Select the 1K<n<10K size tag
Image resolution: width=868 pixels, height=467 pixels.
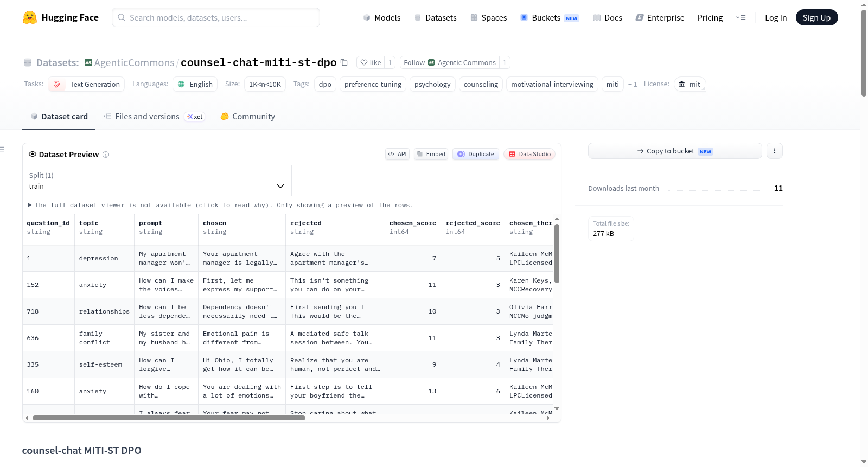(265, 84)
